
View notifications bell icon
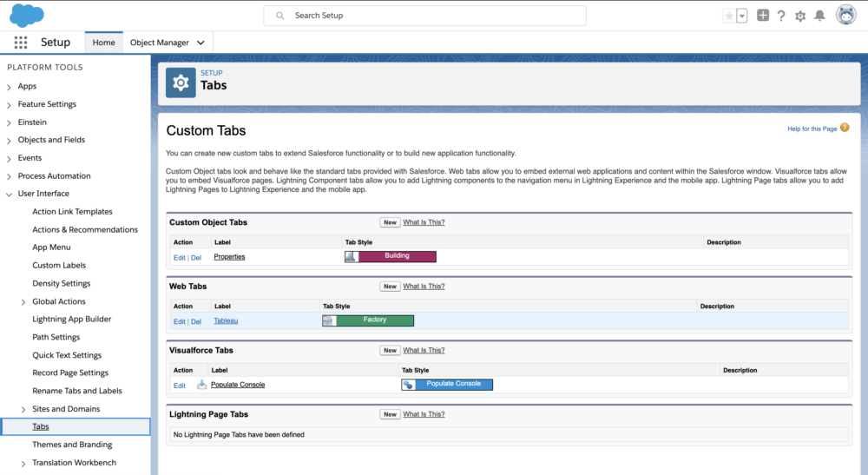(819, 16)
